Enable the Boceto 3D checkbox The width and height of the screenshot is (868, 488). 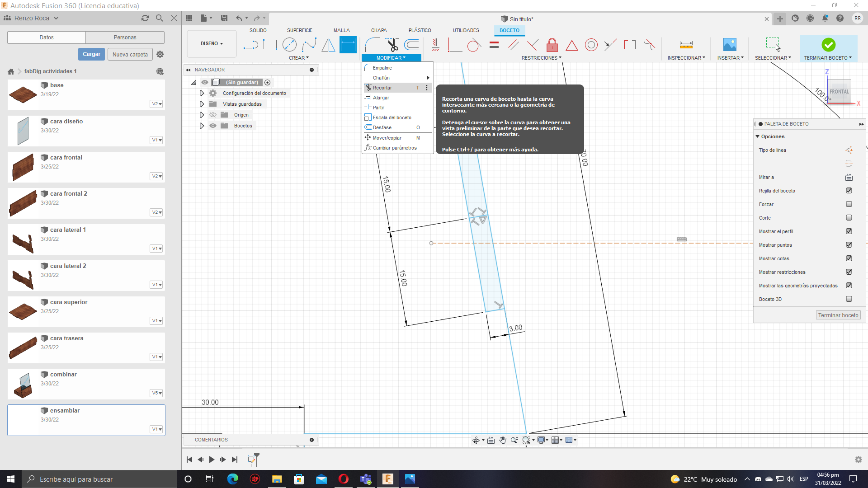click(x=849, y=299)
